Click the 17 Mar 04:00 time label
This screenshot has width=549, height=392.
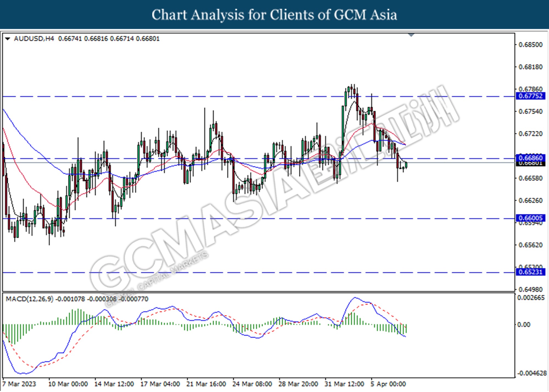point(160,384)
